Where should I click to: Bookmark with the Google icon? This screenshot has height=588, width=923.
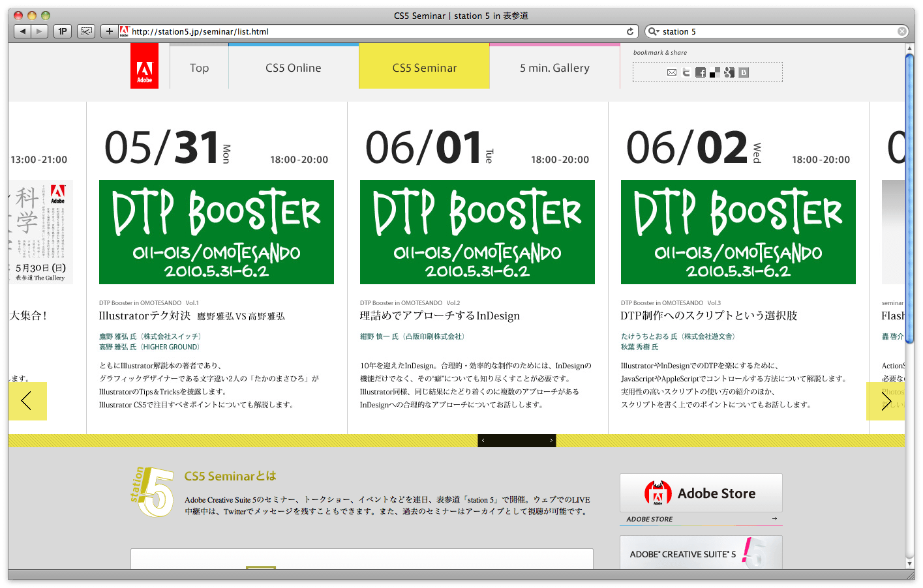(729, 72)
